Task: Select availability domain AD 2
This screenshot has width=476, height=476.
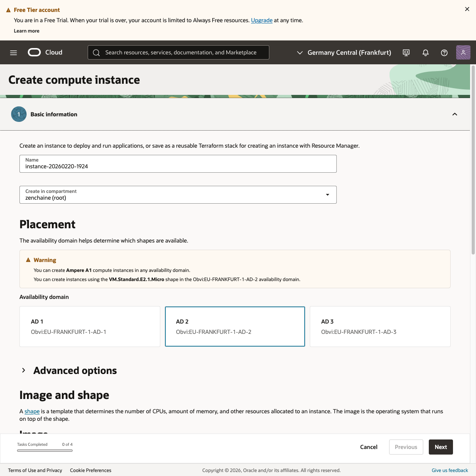Action: 235,326
